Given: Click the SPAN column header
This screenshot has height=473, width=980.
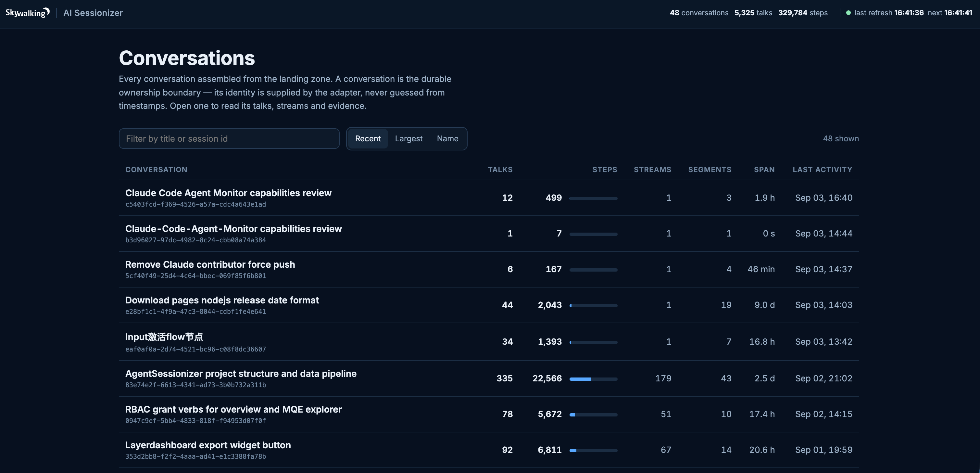Looking at the screenshot, I should pos(764,169).
